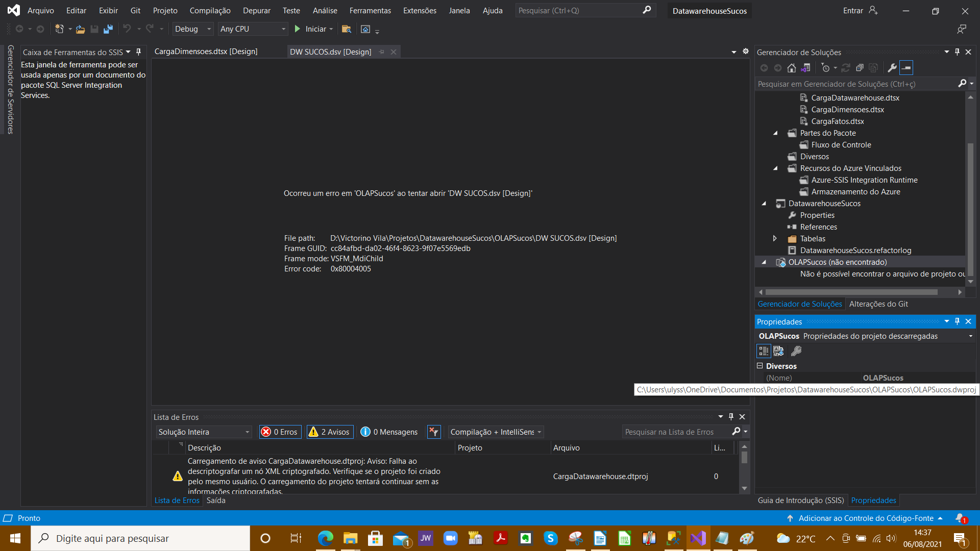Click the 2 Avisos warning button
Viewport: 980px width, 551px height.
tap(328, 432)
